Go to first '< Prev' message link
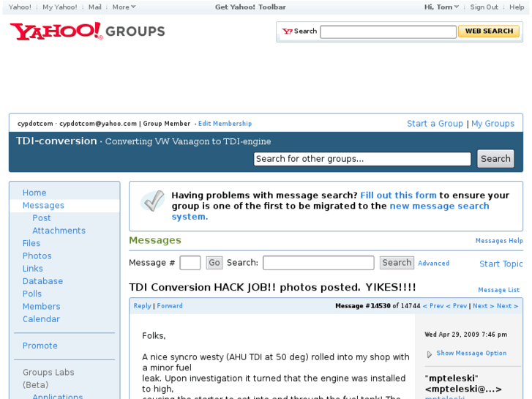This screenshot has height=399, width=532. coord(433,306)
